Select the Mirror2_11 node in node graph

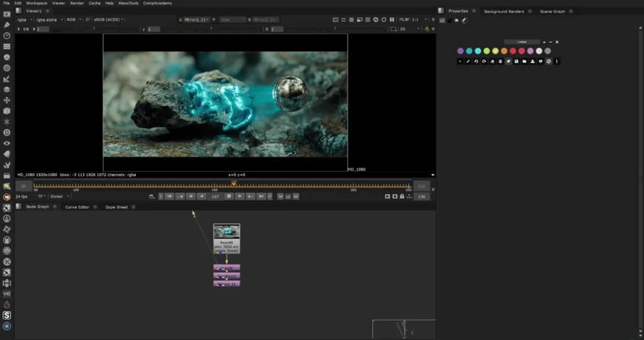click(226, 284)
